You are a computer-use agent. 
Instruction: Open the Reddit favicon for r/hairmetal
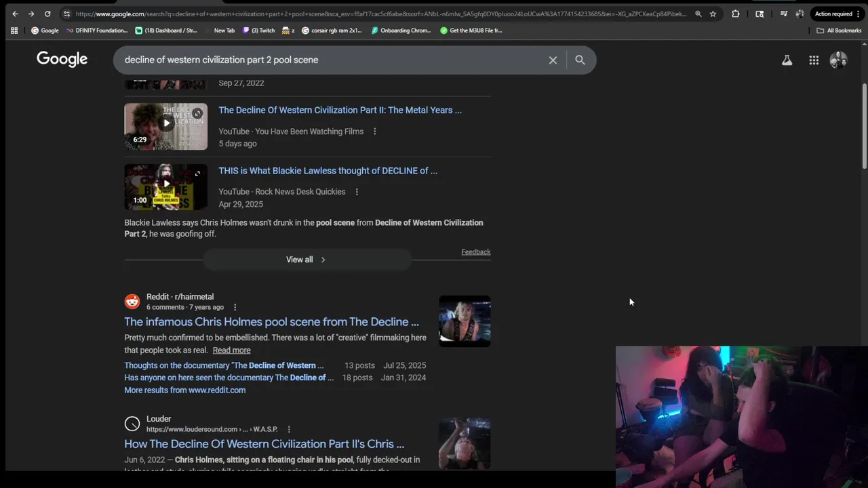tap(132, 302)
